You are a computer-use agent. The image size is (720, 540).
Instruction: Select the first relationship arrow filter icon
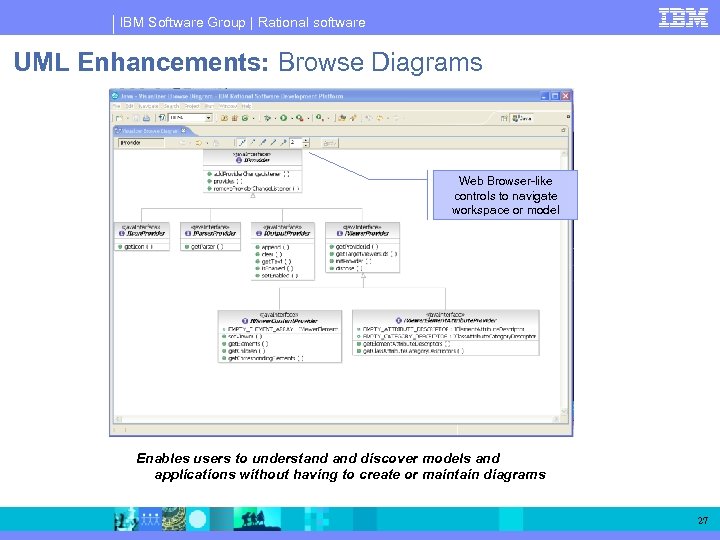point(242,143)
